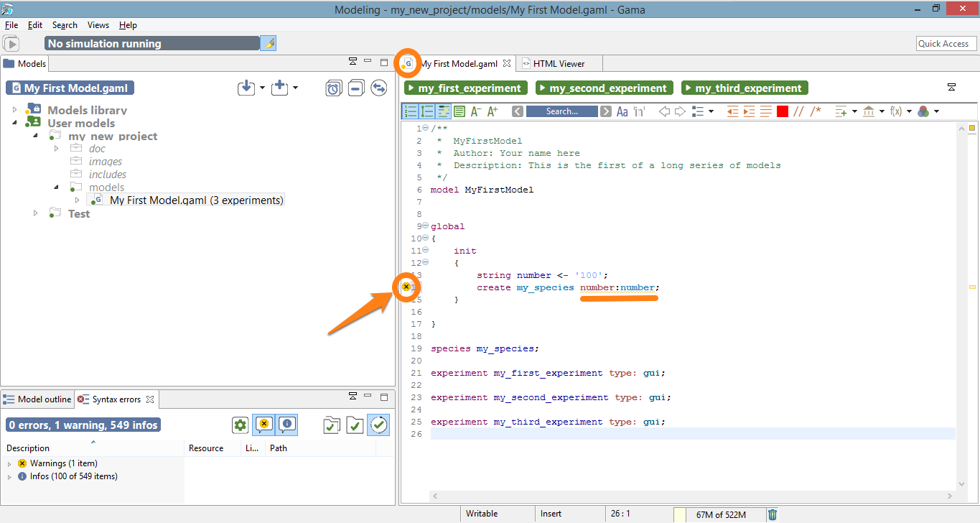
Task: Toggle code folding icon in editor toolbar
Action: click(427, 111)
